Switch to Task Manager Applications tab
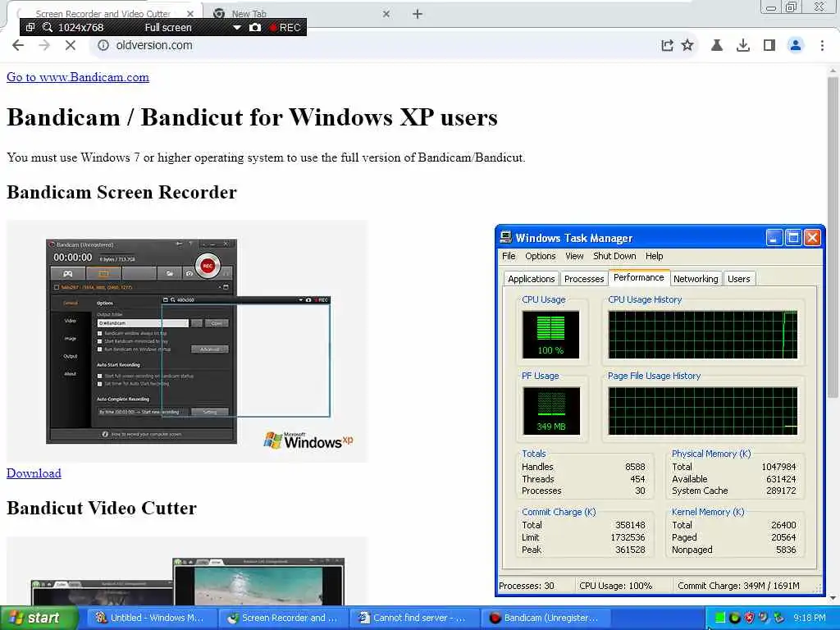 coord(531,279)
